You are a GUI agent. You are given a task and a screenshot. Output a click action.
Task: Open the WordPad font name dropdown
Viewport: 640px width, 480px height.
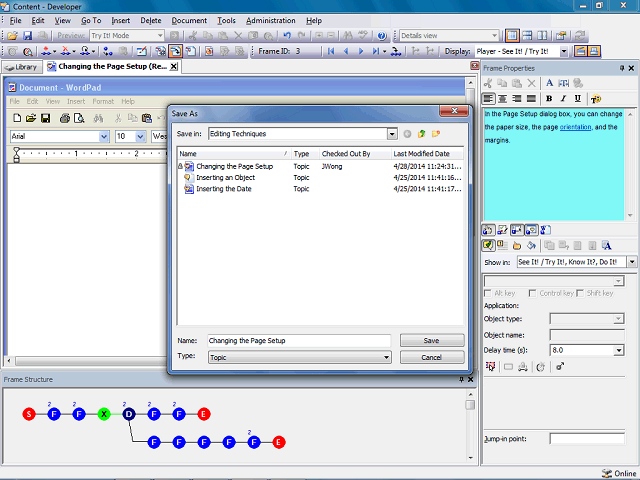coord(104,136)
